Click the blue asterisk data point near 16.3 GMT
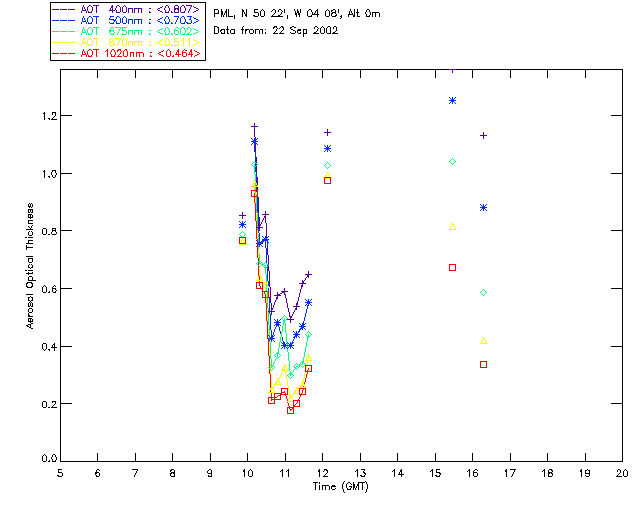This screenshot has width=640, height=512. [483, 208]
